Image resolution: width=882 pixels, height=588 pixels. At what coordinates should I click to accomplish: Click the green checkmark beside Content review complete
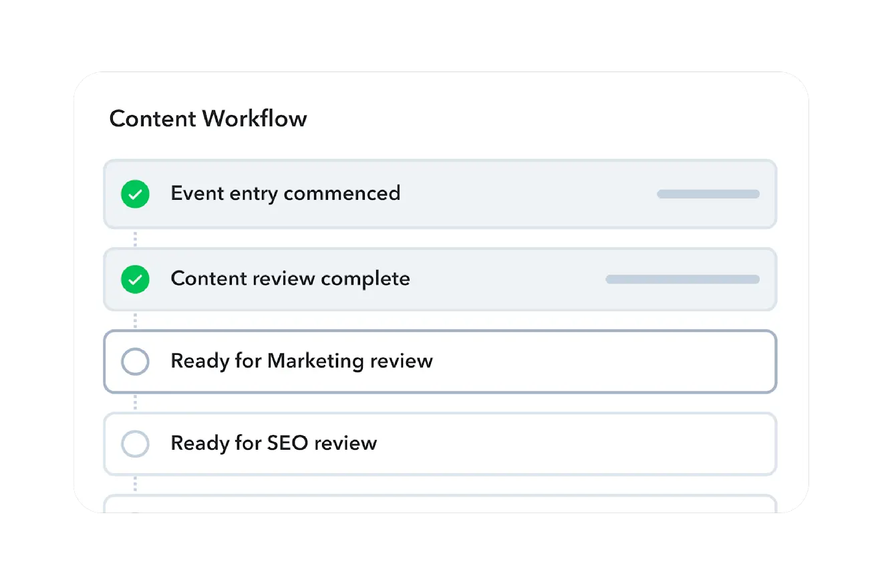click(135, 279)
